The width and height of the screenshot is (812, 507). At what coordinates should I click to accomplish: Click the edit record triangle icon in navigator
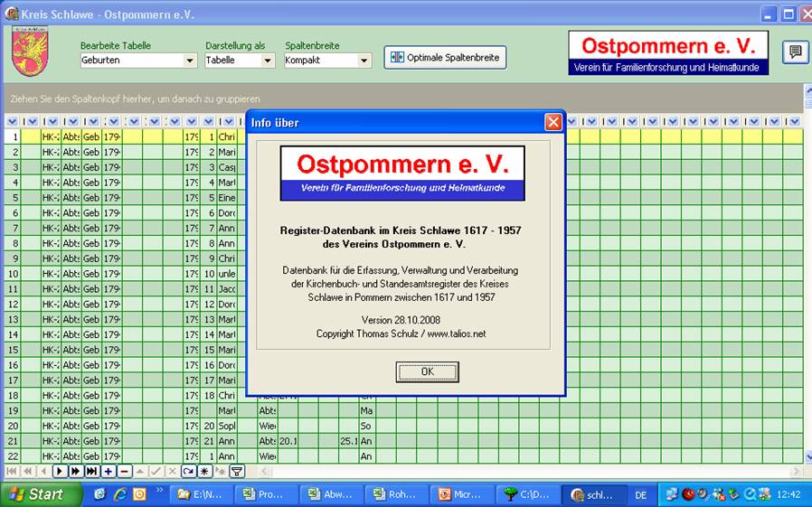(x=140, y=472)
